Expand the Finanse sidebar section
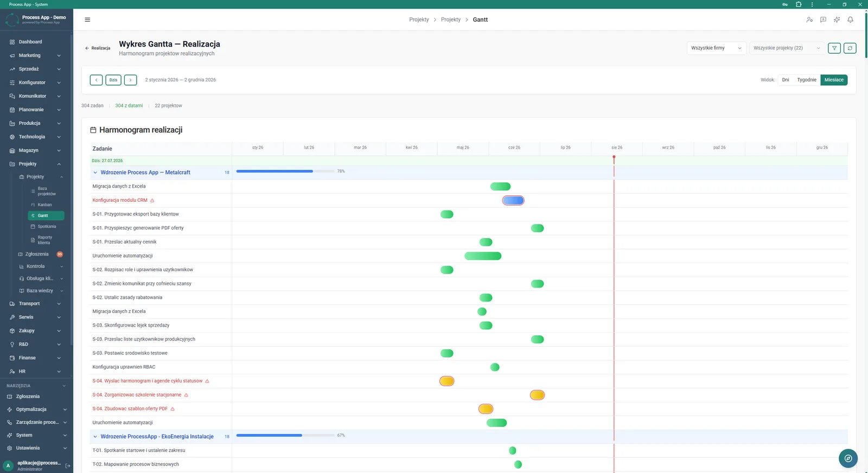 click(x=35, y=358)
